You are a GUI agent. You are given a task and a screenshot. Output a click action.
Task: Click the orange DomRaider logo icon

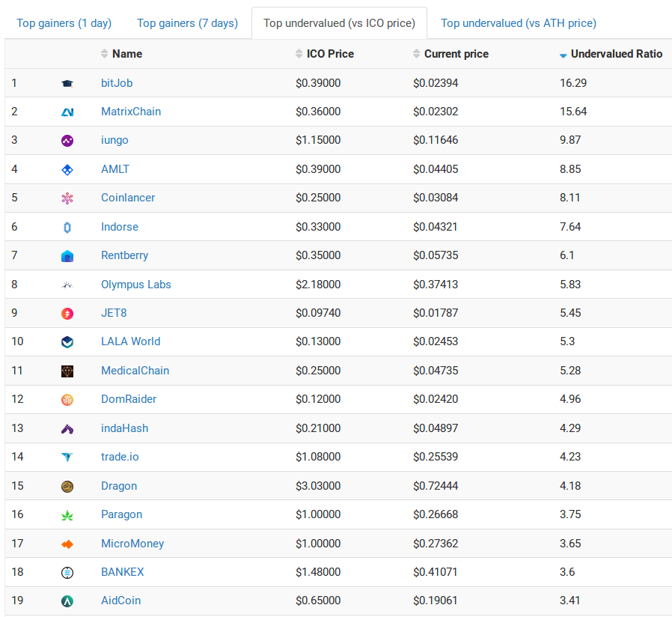point(67,400)
